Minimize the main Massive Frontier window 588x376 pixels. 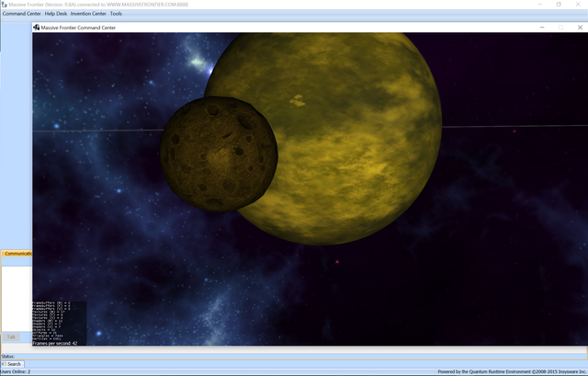click(540, 5)
